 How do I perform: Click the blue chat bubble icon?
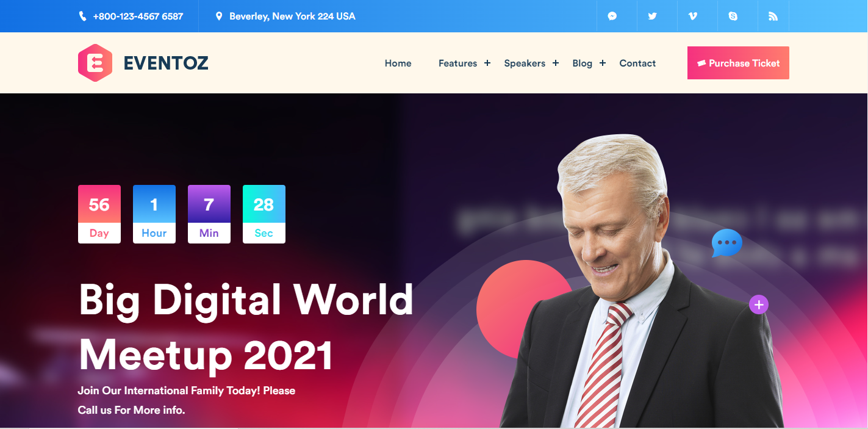coord(727,243)
